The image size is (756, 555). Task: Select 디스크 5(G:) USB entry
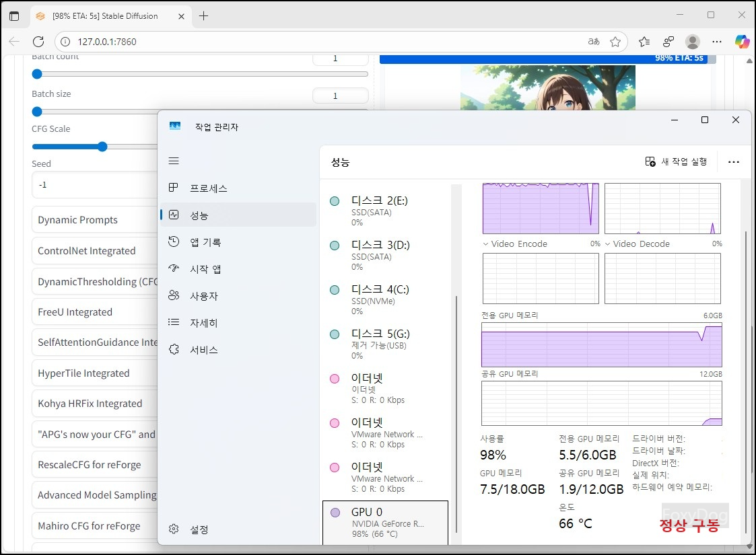click(x=385, y=344)
